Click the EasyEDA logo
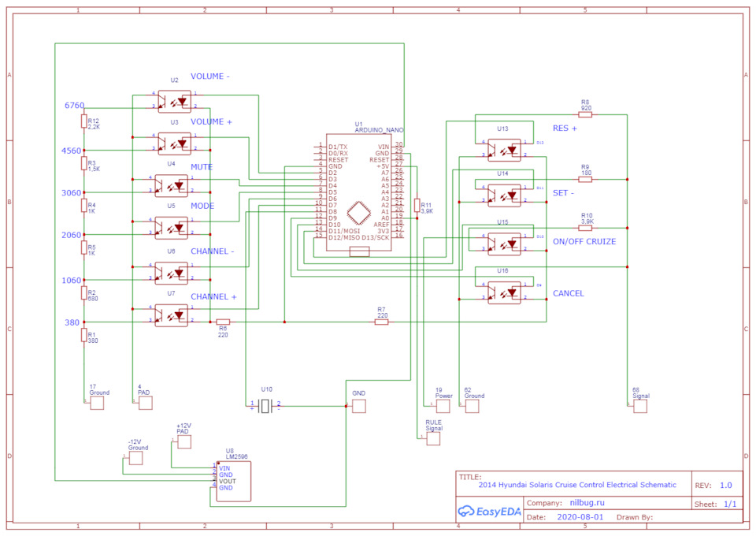 [489, 512]
